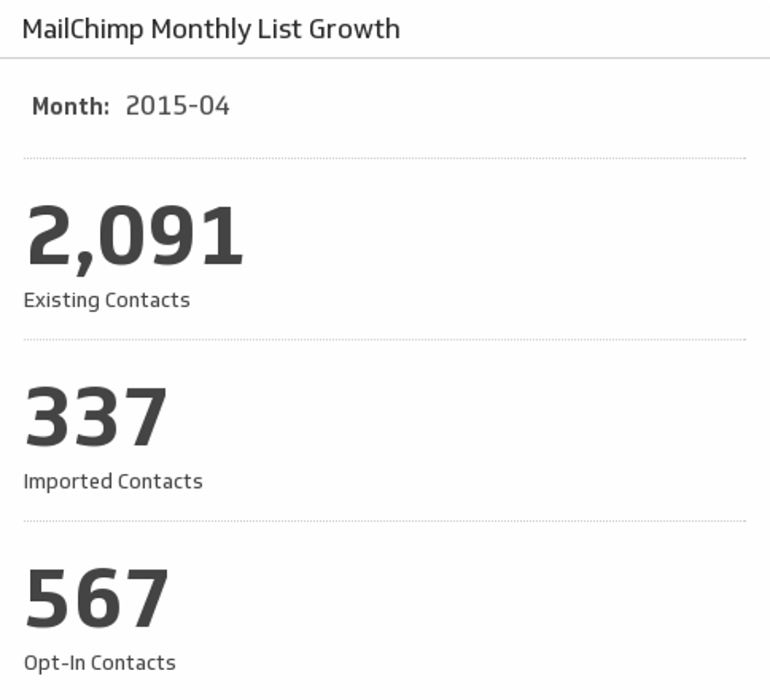Screen dimensions: 770x700
Task: Click the large 337 figure
Action: point(97,417)
